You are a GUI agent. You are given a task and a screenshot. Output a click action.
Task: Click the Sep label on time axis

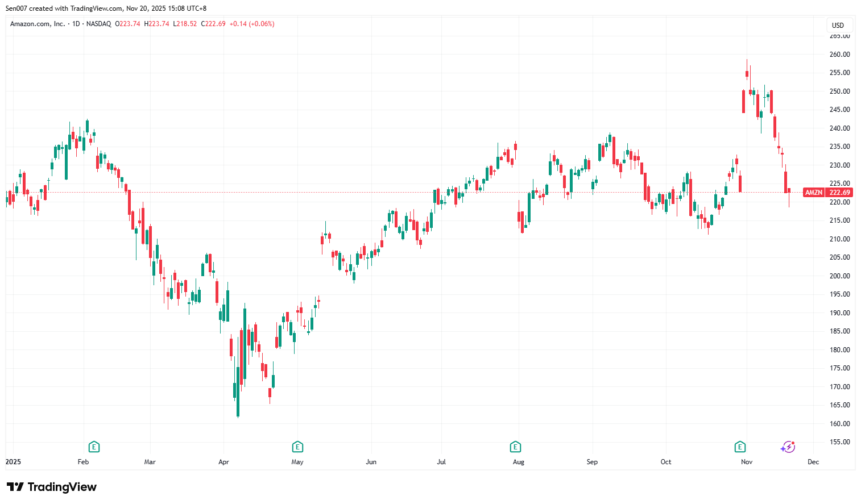click(592, 462)
